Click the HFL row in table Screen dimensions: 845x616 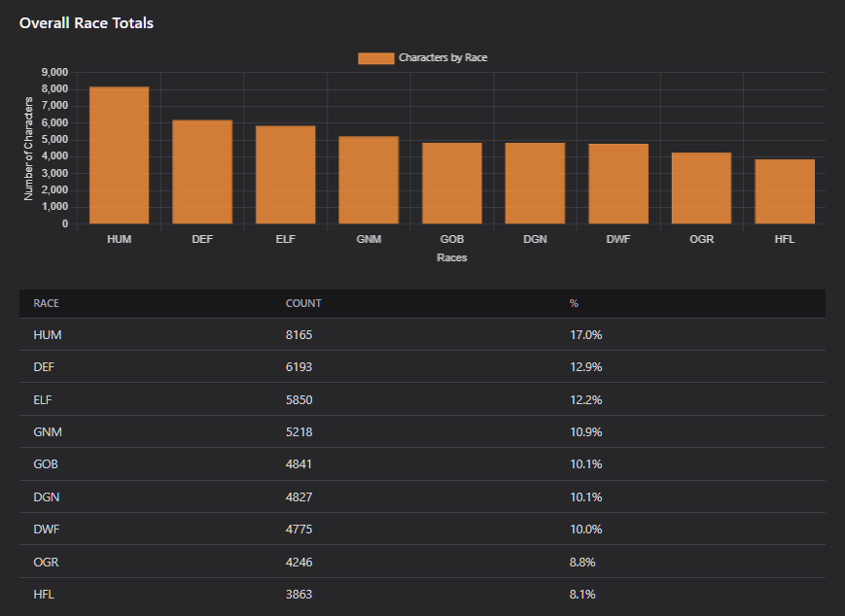click(422, 595)
